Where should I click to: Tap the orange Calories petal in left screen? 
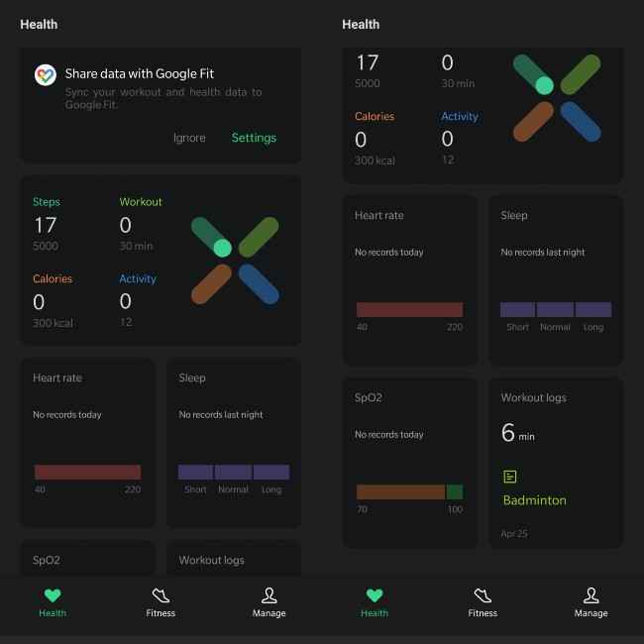[x=211, y=284]
